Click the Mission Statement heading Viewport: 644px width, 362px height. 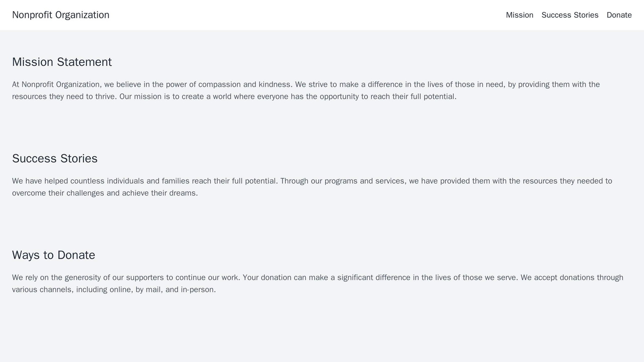[x=62, y=62]
